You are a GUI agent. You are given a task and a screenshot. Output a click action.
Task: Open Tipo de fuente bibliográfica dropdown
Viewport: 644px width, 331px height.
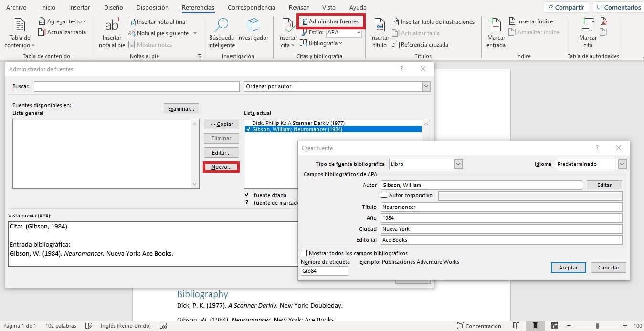coord(457,164)
